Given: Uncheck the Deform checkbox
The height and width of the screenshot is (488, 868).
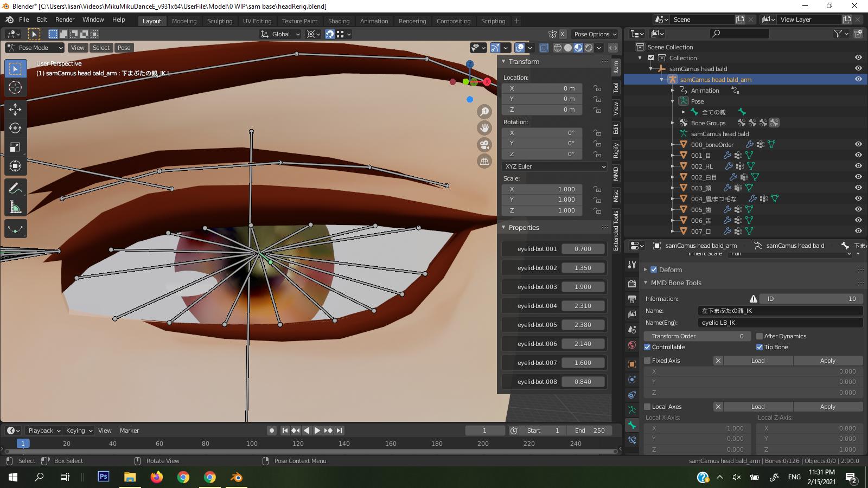Looking at the screenshot, I should point(654,269).
